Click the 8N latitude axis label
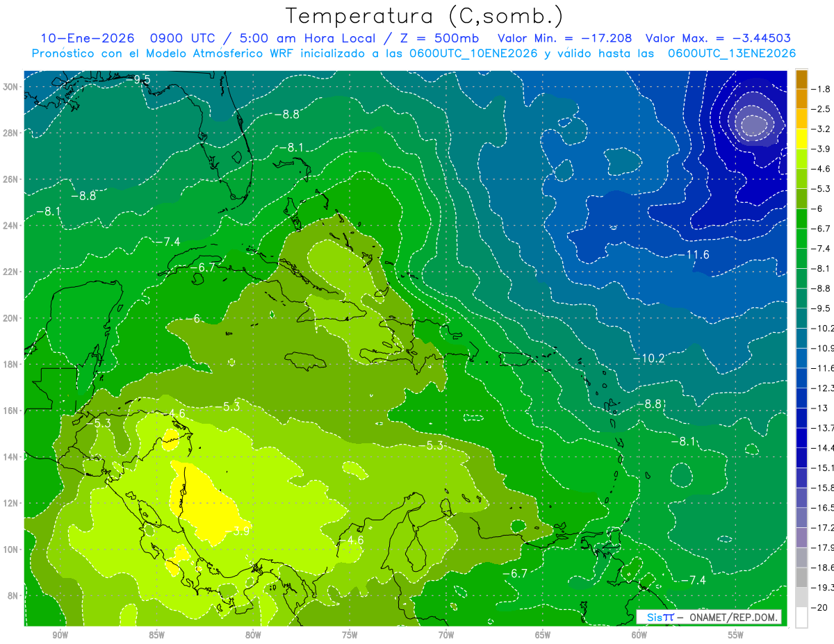The width and height of the screenshot is (834, 644). pyautogui.click(x=13, y=595)
